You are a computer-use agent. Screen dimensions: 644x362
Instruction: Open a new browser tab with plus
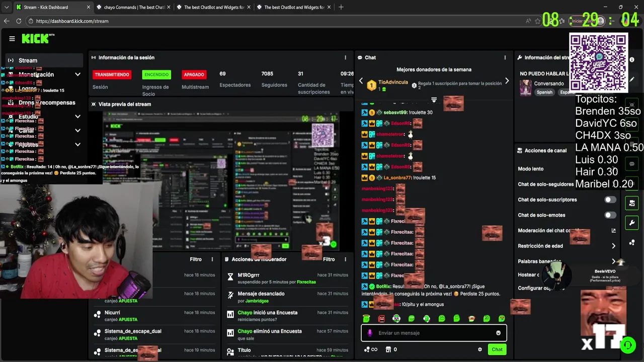(341, 7)
